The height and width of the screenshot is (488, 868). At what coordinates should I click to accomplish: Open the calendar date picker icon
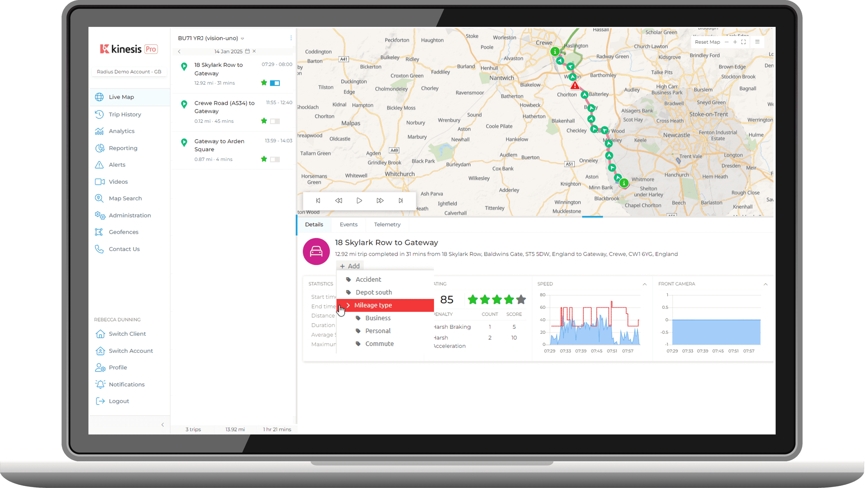pyautogui.click(x=247, y=51)
